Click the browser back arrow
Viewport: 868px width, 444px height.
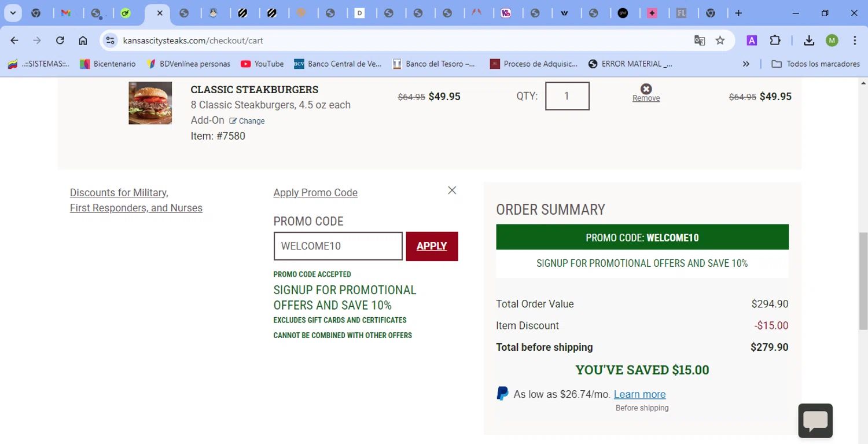14,41
